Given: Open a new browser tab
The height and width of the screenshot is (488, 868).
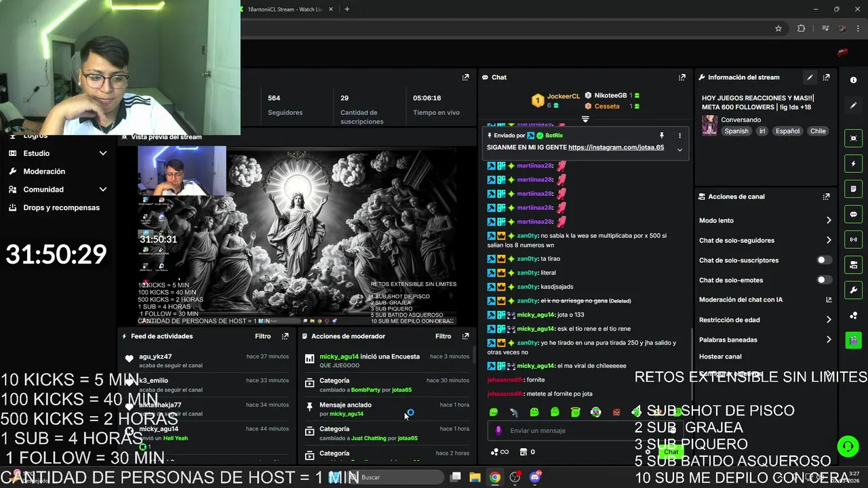Looking at the screenshot, I should point(347,9).
